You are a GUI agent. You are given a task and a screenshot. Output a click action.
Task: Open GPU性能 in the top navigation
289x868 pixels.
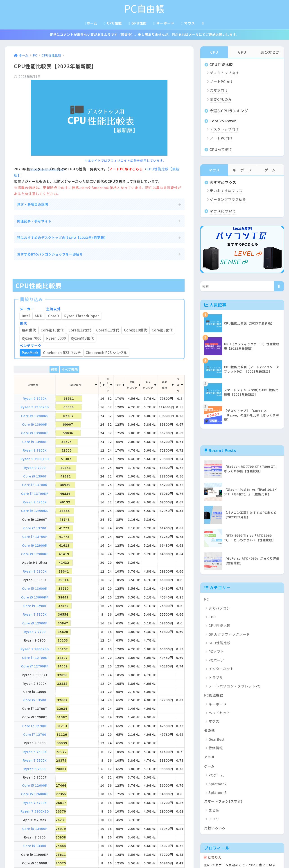[x=137, y=23]
